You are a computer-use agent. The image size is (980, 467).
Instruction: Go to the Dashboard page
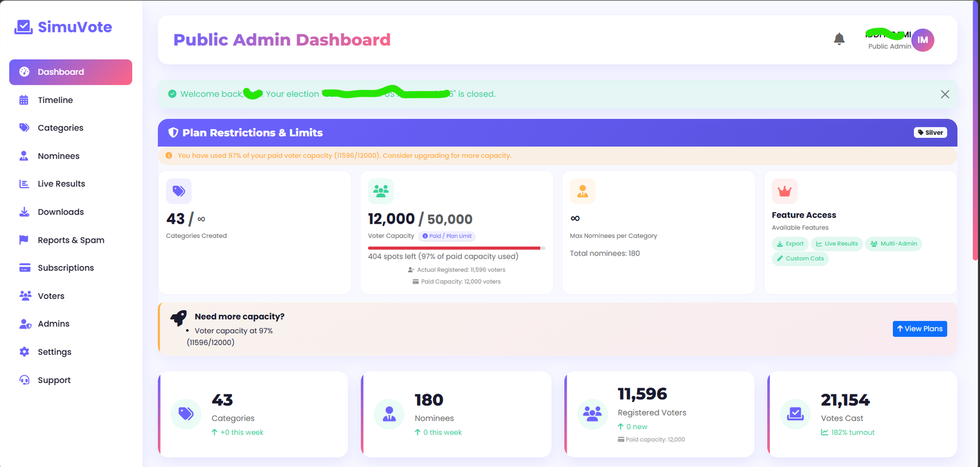pos(70,72)
